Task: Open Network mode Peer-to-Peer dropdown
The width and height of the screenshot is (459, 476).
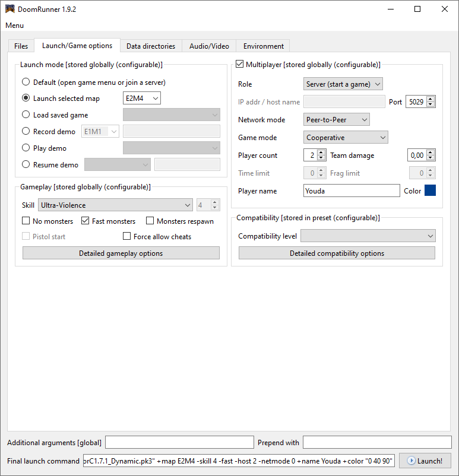Action: click(336, 120)
